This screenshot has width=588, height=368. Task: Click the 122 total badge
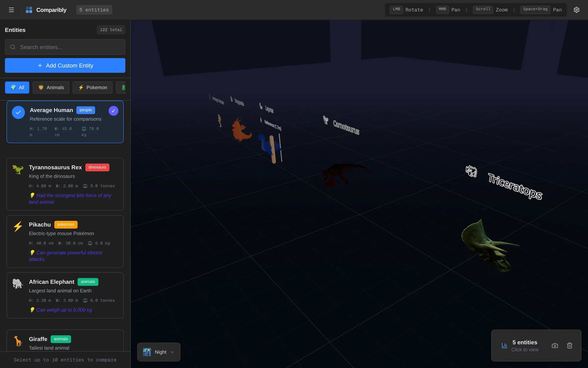click(x=111, y=30)
